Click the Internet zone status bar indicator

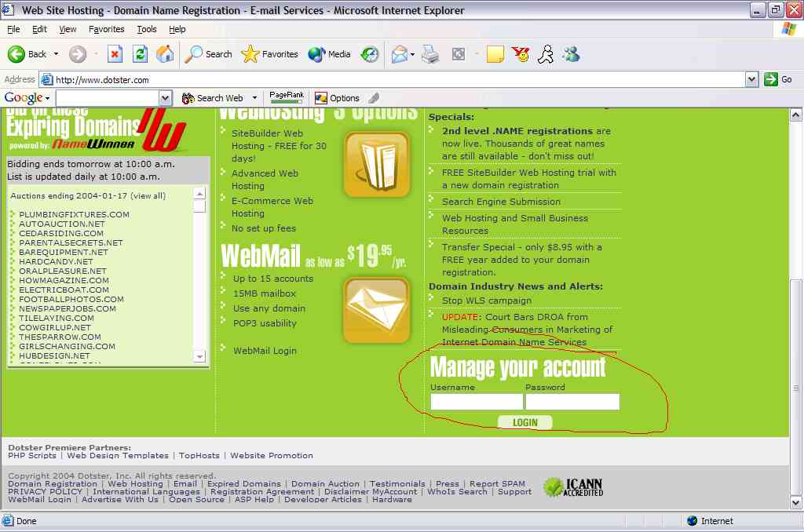[710, 521]
